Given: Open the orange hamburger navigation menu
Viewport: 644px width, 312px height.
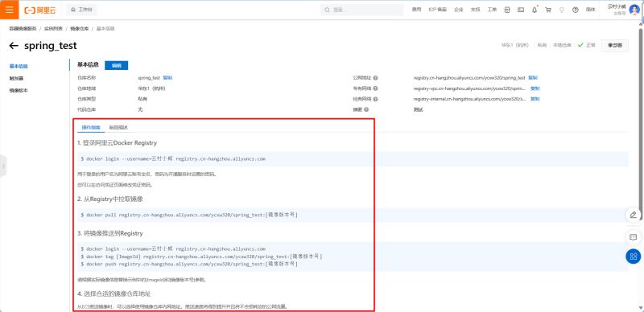Looking at the screenshot, I should click(x=9, y=10).
